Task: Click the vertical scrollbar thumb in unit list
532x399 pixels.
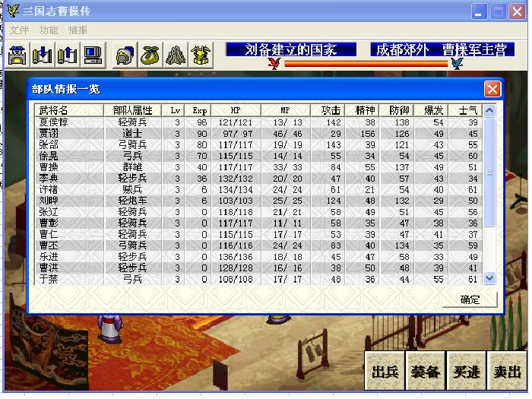Action: point(489,172)
